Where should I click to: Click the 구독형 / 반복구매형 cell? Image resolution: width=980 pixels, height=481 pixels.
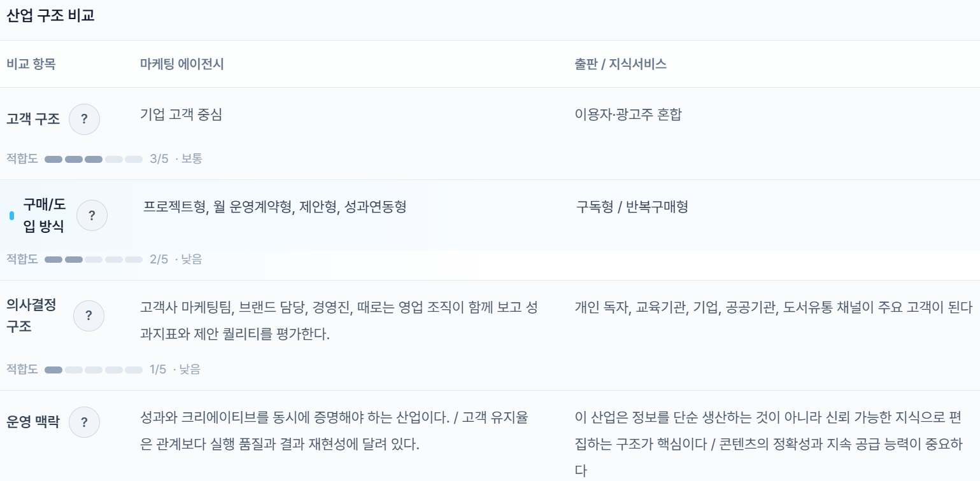tap(632, 207)
